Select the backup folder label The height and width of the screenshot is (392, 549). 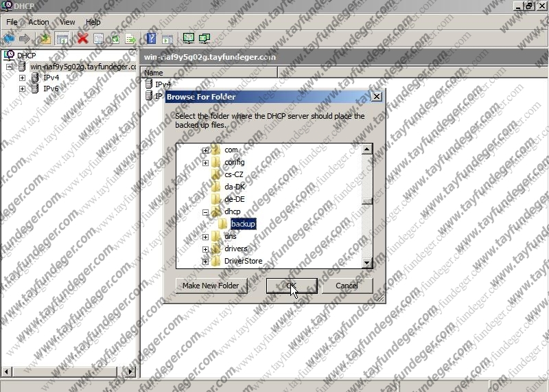[x=244, y=224]
